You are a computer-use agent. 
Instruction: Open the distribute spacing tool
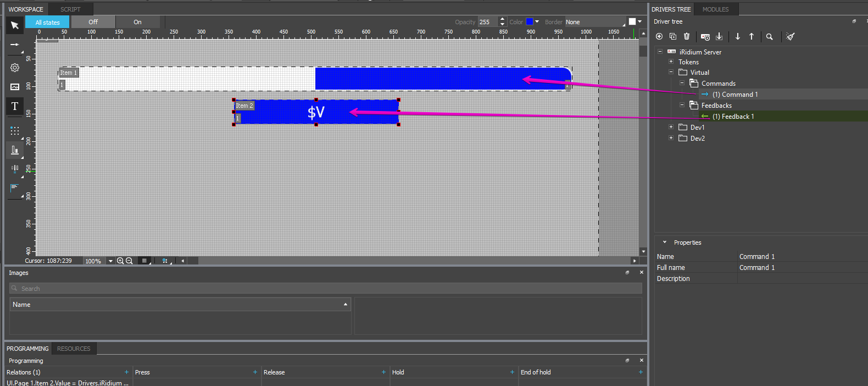point(15,169)
